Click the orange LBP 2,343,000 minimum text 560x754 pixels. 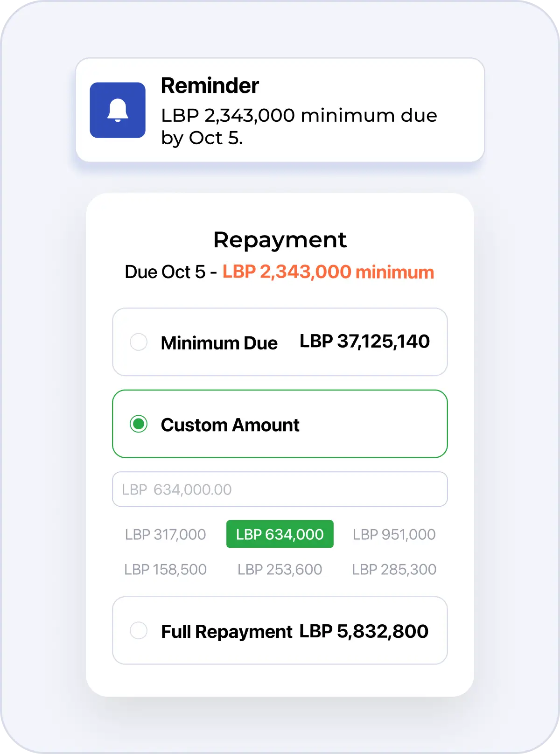point(328,272)
